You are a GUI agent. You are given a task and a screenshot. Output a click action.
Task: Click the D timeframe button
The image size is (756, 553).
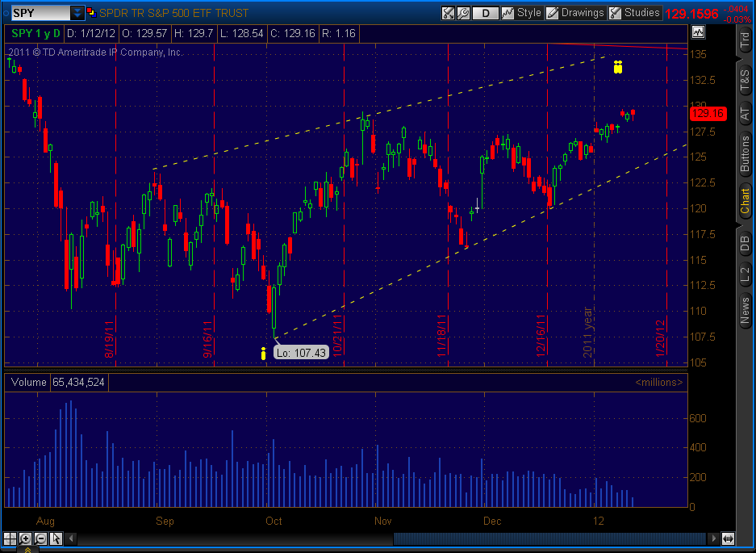click(485, 13)
